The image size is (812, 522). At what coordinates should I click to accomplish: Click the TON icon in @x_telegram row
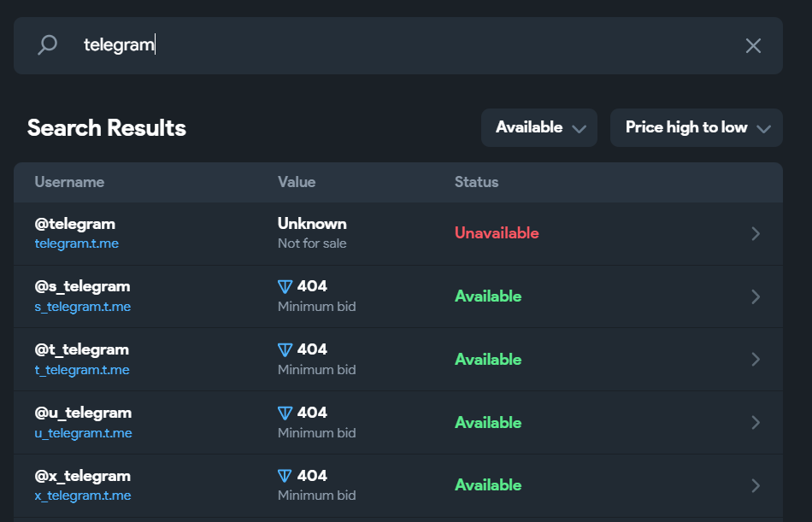[285, 477]
